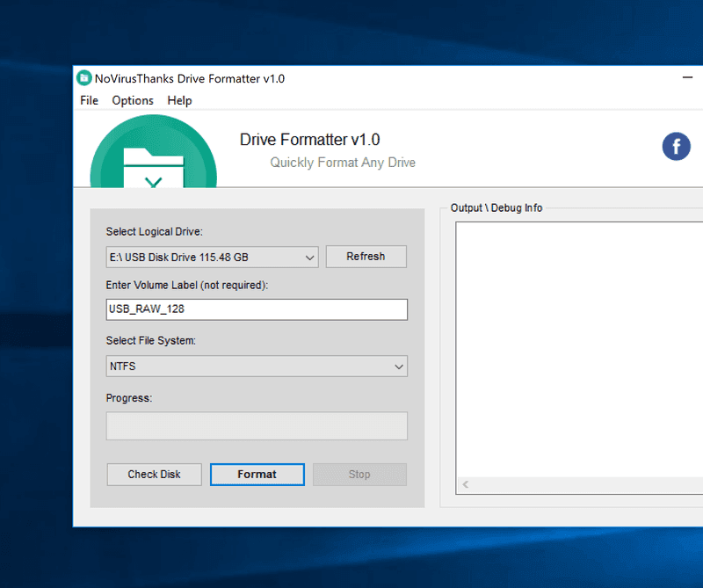Open the Facebook icon link
This screenshot has width=703, height=588.
tap(676, 146)
